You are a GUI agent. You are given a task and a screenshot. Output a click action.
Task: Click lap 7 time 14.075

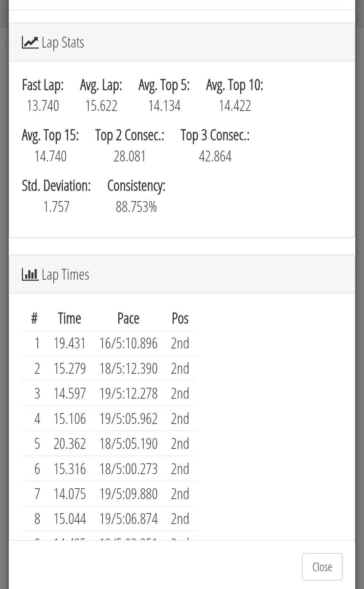[x=69, y=493]
